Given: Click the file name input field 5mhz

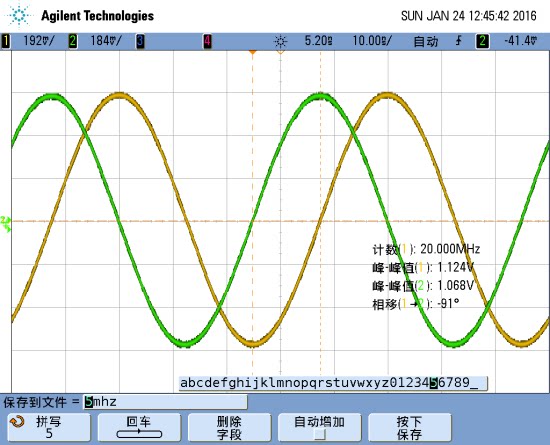Looking at the screenshot, I should [165, 402].
